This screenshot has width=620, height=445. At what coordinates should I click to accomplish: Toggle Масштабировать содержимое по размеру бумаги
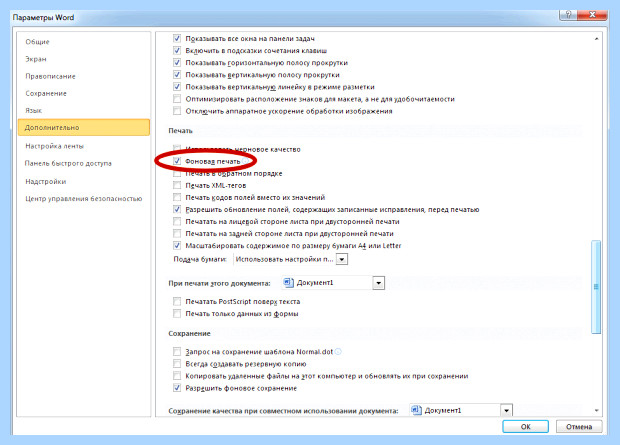(x=177, y=246)
